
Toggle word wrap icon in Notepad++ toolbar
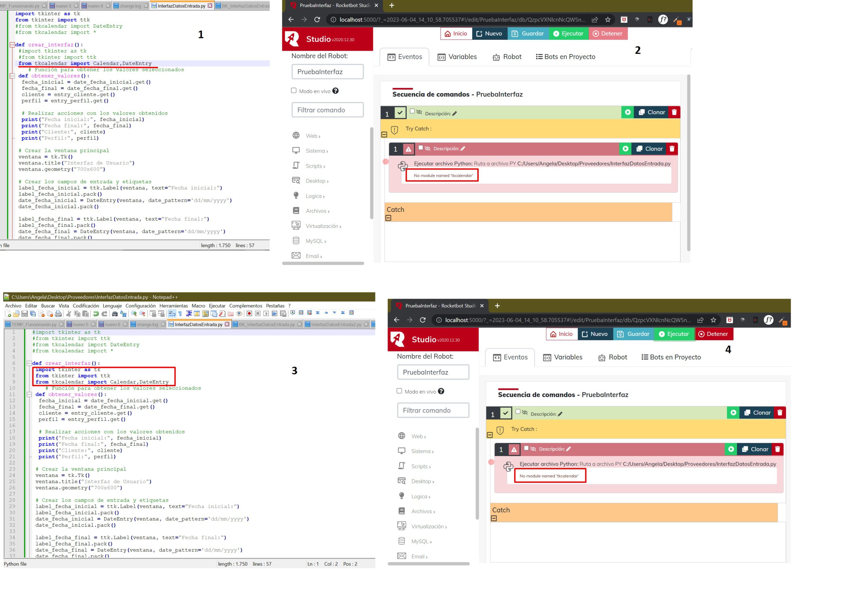pos(172,314)
